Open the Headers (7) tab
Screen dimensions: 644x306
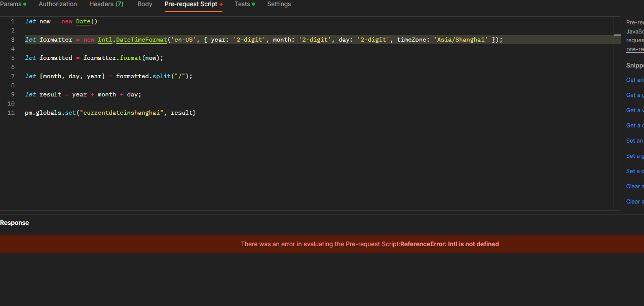(x=106, y=4)
